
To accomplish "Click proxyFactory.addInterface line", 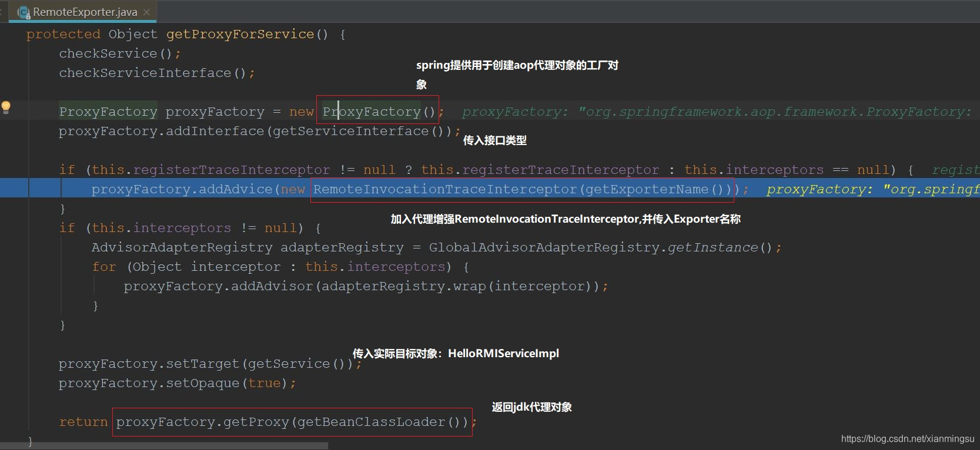I will click(x=259, y=131).
